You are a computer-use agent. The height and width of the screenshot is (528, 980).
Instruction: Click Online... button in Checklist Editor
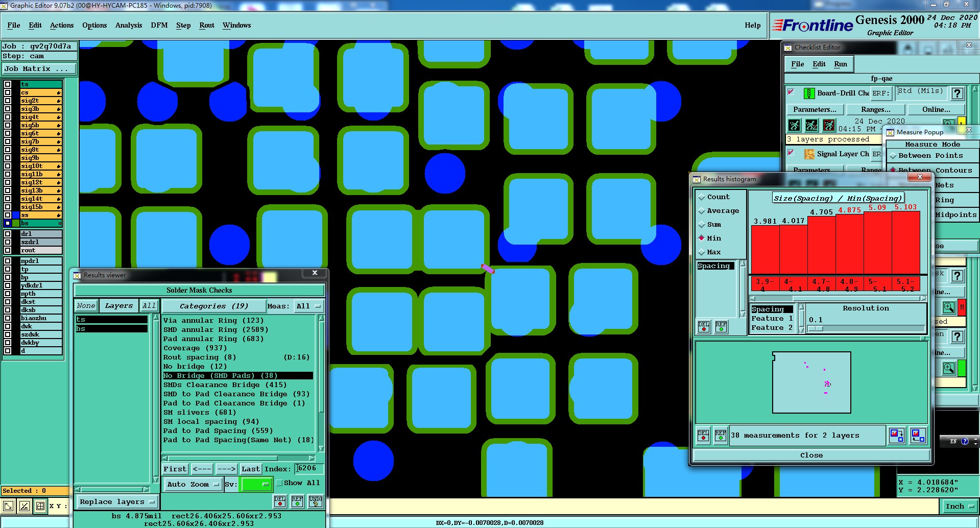[x=936, y=110]
